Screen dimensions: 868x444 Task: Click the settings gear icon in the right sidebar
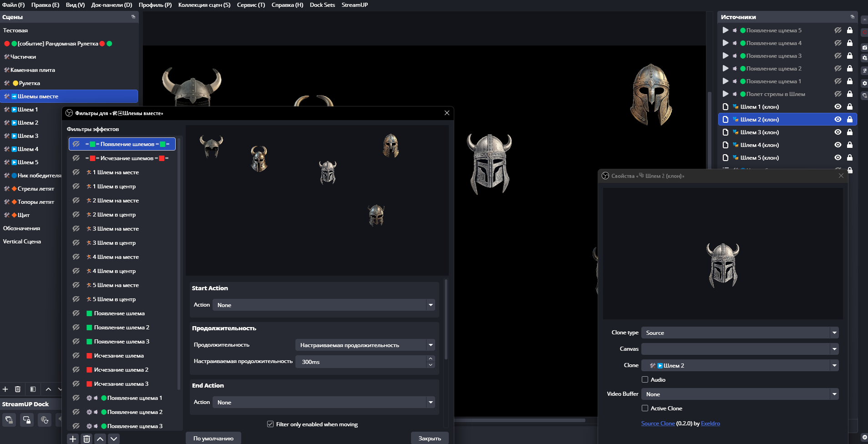(x=864, y=83)
